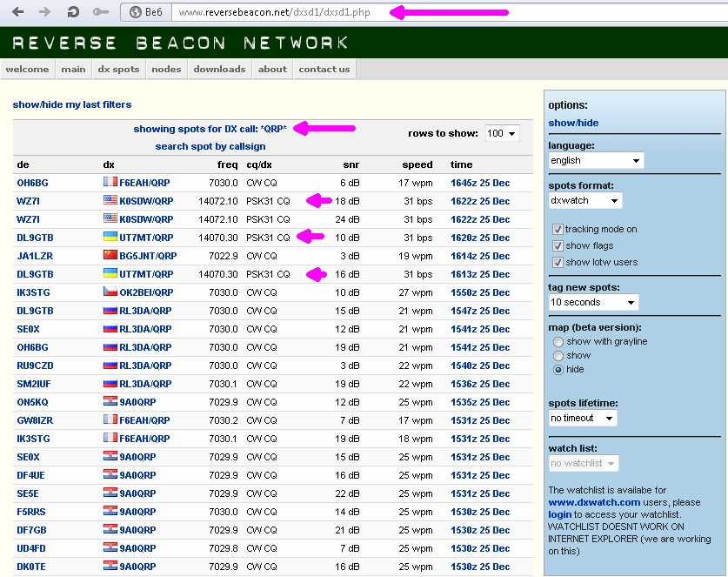Click the French flag in the IK3STG F6EAH/QRP row

110,438
